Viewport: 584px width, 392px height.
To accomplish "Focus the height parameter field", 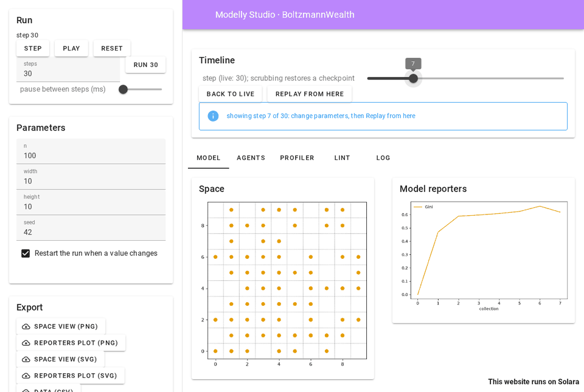I will click(x=91, y=202).
